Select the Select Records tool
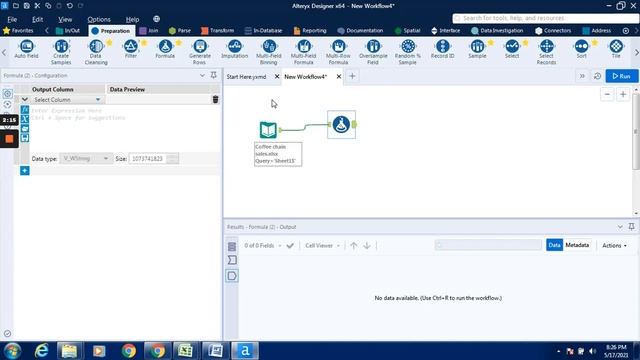The width and height of the screenshot is (640, 360). tap(546, 52)
